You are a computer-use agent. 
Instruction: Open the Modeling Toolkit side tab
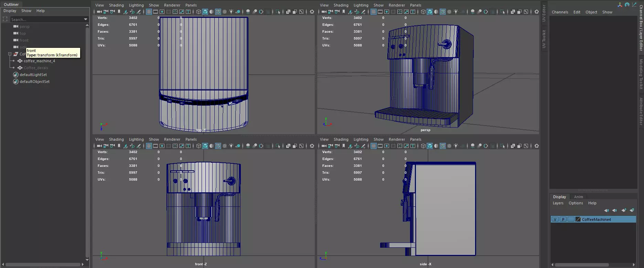(641, 74)
